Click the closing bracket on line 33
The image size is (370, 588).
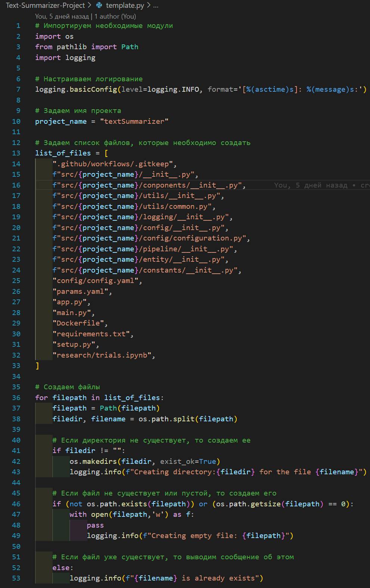37,366
